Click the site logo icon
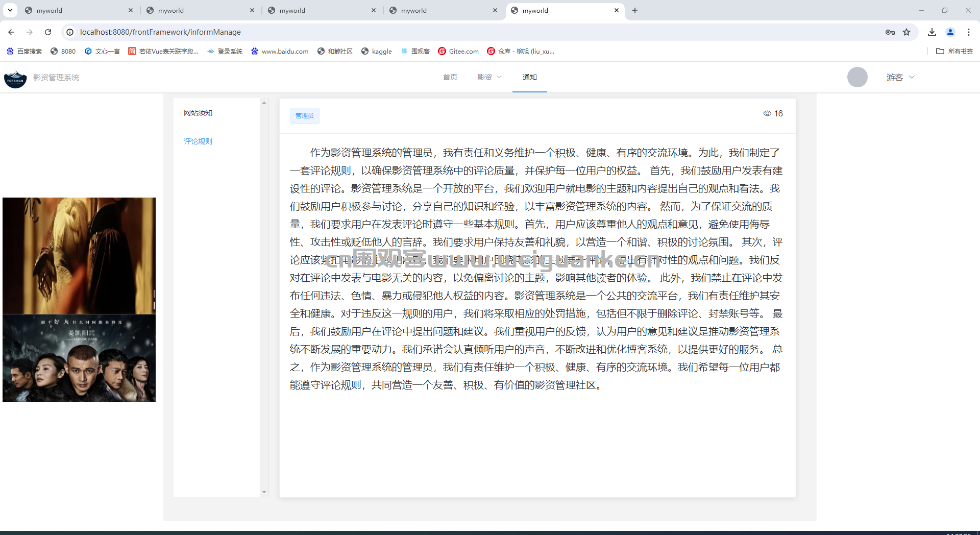This screenshot has height=535, width=980. 15,78
